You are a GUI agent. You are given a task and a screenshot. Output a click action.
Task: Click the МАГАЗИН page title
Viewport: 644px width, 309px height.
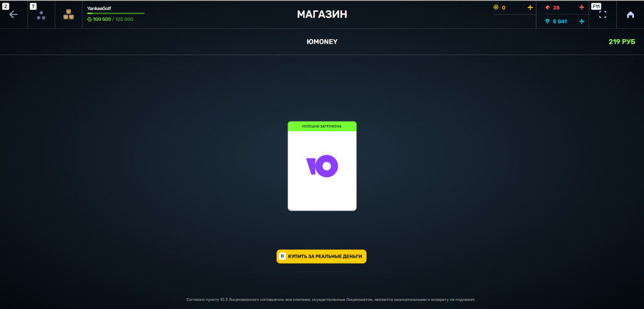coord(322,14)
